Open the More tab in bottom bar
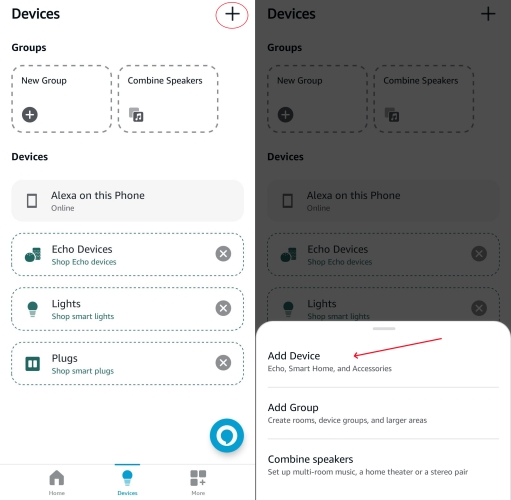This screenshot has width=511, height=500. coord(198,482)
